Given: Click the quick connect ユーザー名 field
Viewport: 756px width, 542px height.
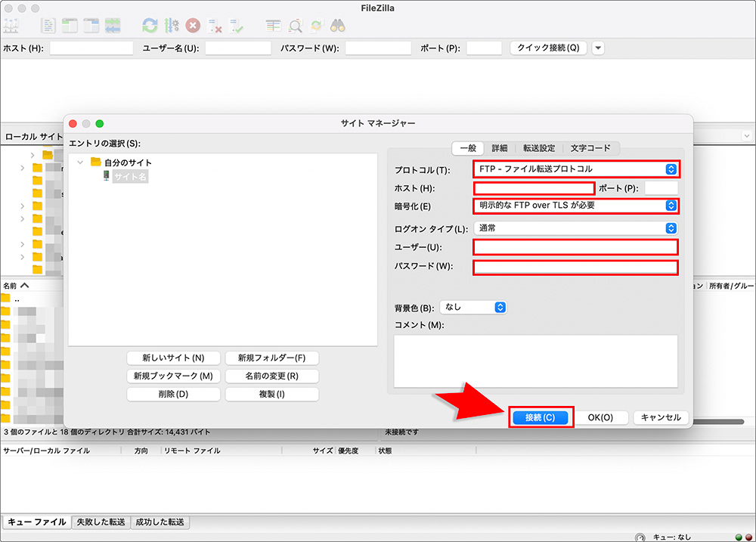Looking at the screenshot, I should (x=238, y=48).
